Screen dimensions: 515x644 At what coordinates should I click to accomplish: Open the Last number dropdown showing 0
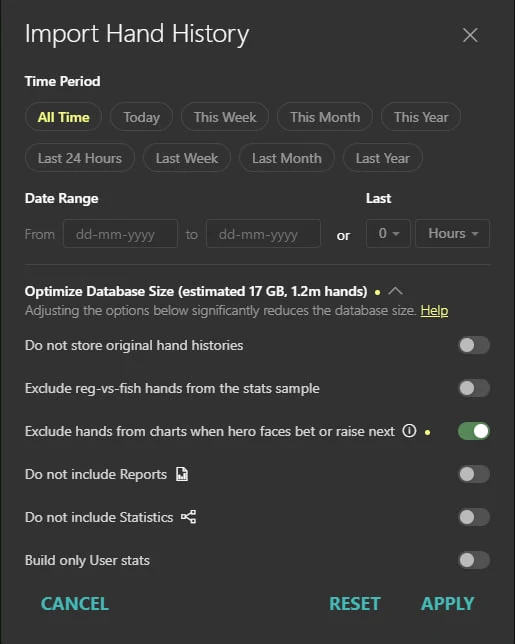click(388, 233)
